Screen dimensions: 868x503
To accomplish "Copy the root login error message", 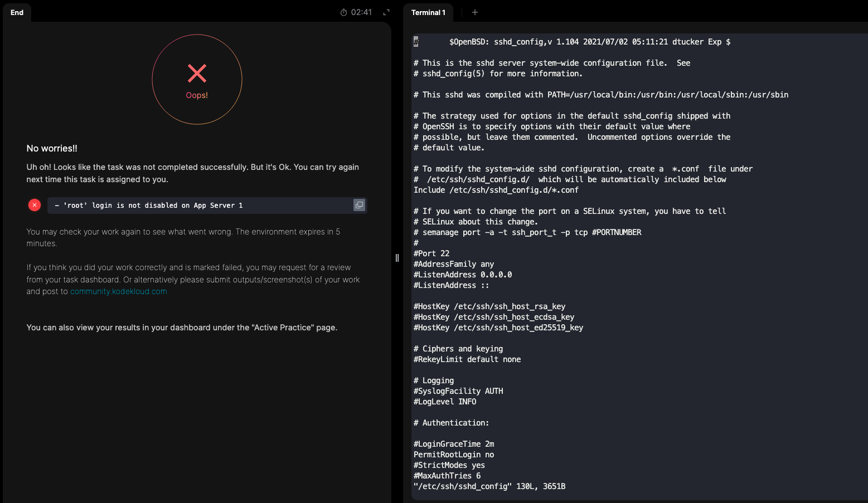I will [359, 205].
